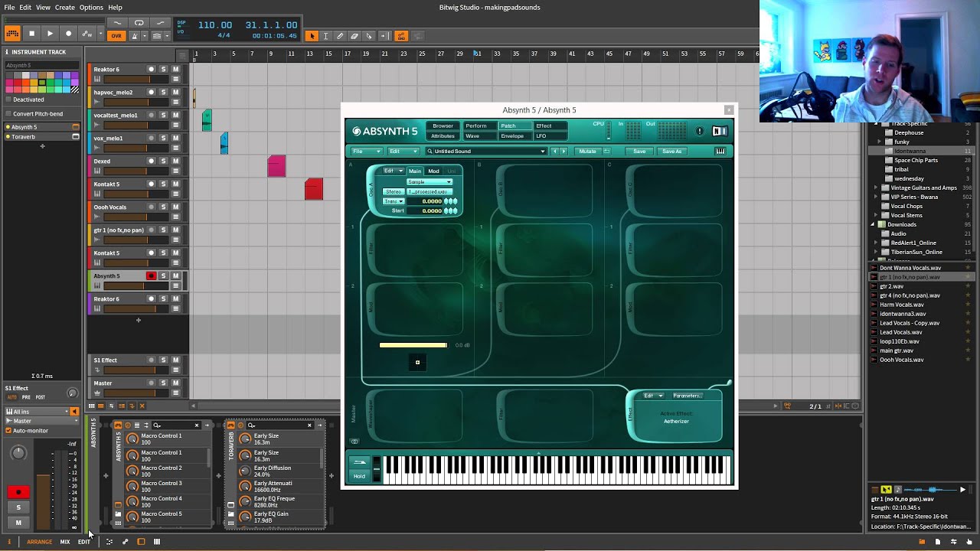Toggle the Absynth keyboard icon
980x551 pixels.
[720, 152]
